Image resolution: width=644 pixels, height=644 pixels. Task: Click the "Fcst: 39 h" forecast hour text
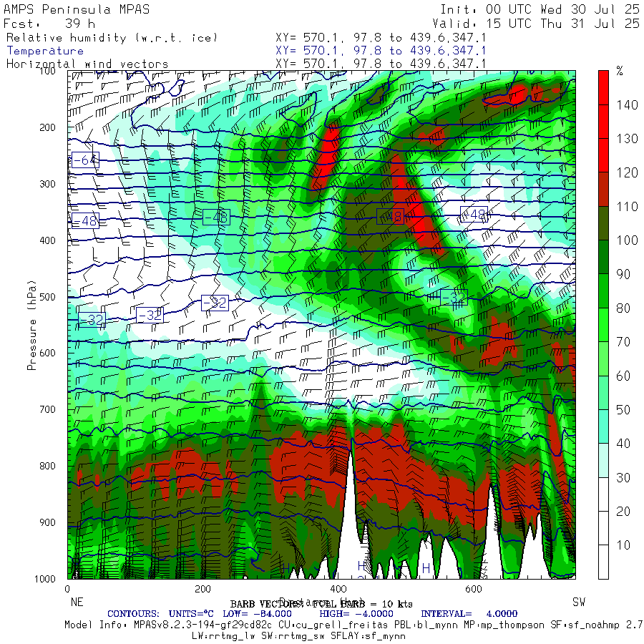pyautogui.click(x=49, y=24)
